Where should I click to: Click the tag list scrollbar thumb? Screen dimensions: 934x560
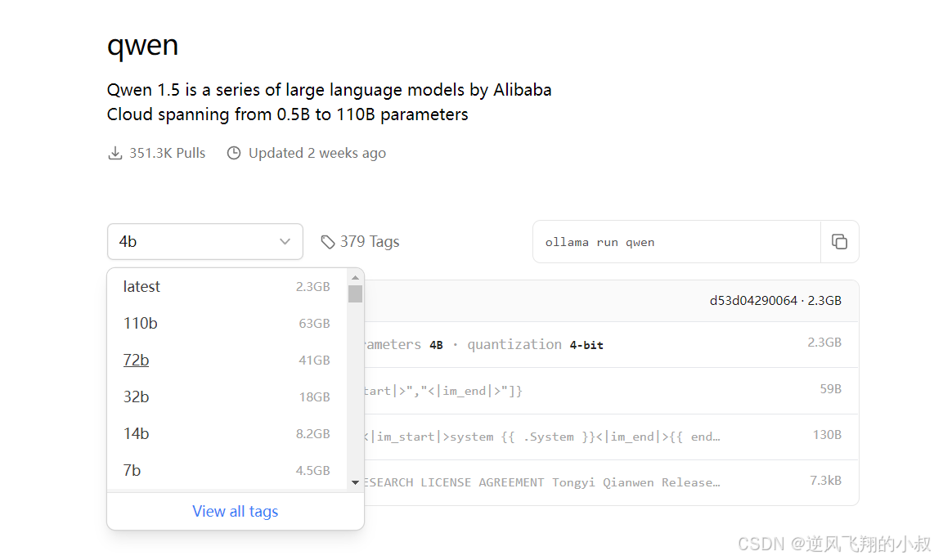tap(356, 294)
